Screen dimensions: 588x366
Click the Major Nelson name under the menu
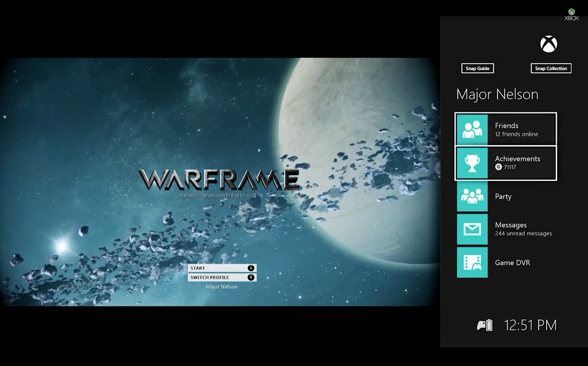pos(221,287)
